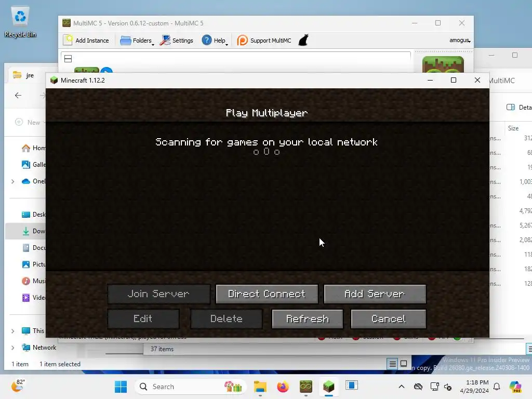Expand the This PC tree node
This screenshot has height=399, width=532.
click(13, 331)
